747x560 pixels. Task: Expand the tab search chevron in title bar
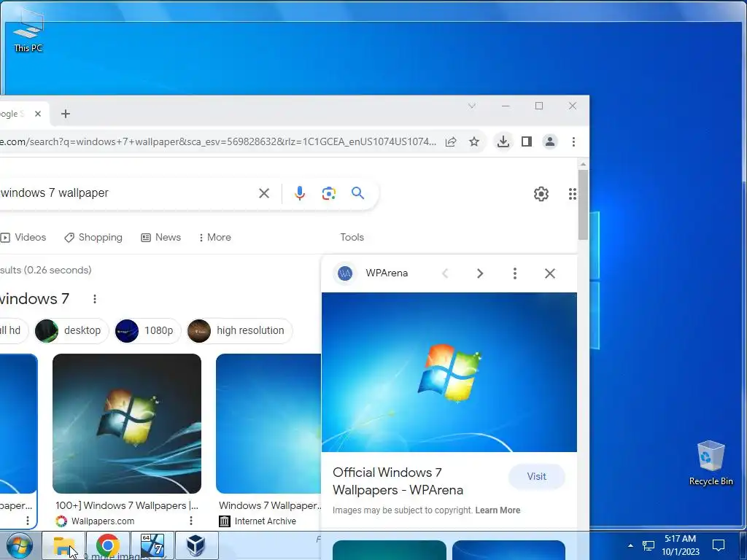472,106
